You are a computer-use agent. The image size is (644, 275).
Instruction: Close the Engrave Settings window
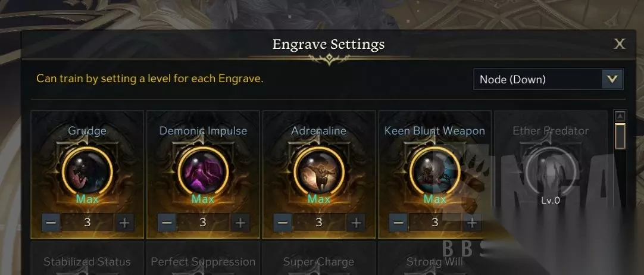tap(620, 44)
